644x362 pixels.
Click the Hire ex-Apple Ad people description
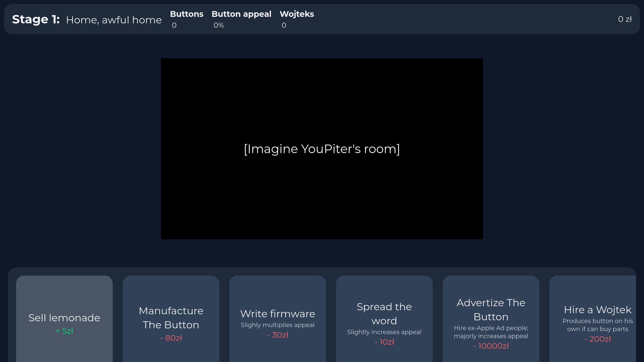(491, 332)
